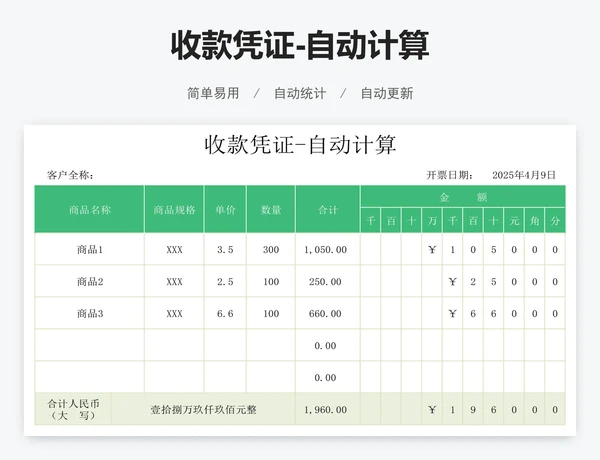The image size is (600, 460).
Task: Click the ¥ symbol in the total row
Action: (432, 409)
